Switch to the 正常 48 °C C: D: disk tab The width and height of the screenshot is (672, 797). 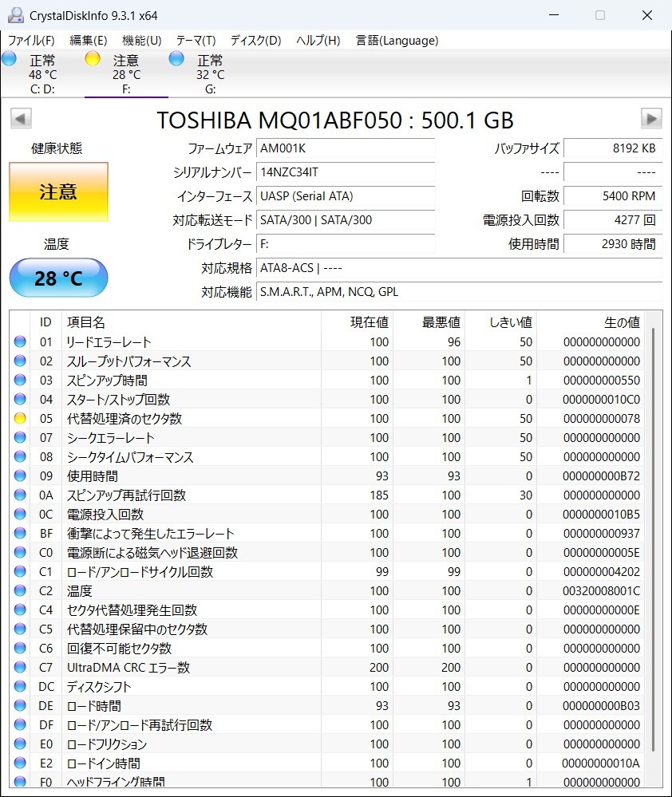pos(43,74)
